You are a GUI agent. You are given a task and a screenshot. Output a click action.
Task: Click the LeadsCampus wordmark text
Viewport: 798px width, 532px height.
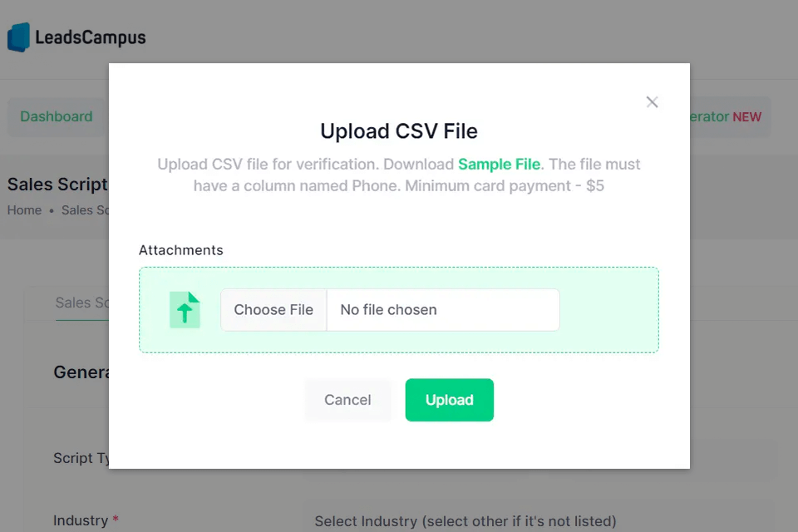(x=90, y=37)
